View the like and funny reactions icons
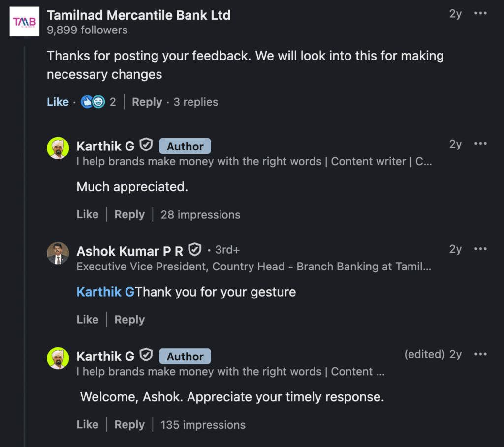Image resolution: width=504 pixels, height=447 pixels. point(93,102)
